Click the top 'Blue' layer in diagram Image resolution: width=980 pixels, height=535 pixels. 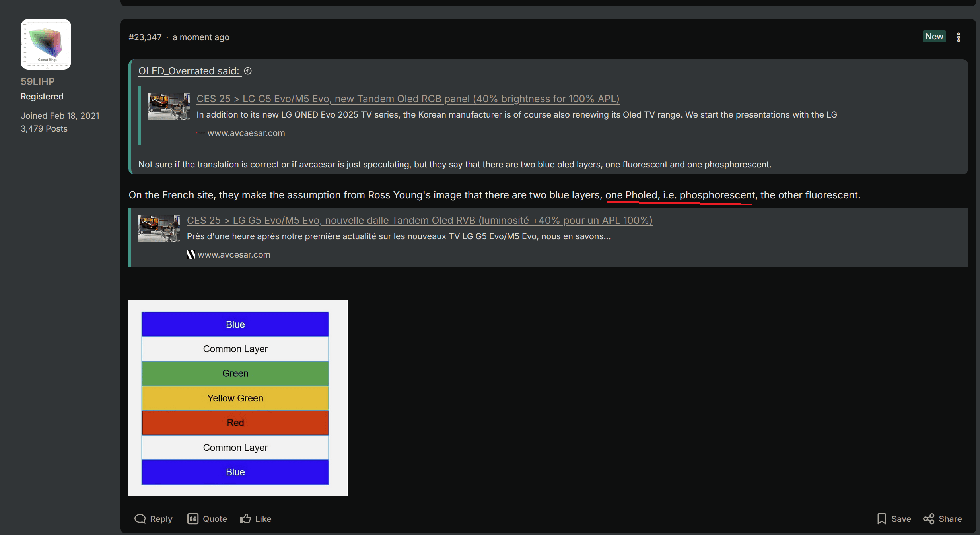pyautogui.click(x=235, y=324)
